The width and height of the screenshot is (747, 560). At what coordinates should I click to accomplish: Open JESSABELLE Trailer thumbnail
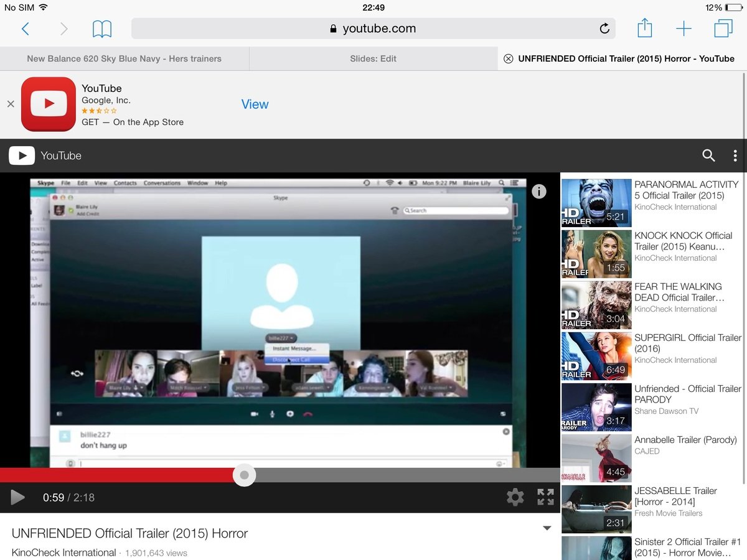596,509
